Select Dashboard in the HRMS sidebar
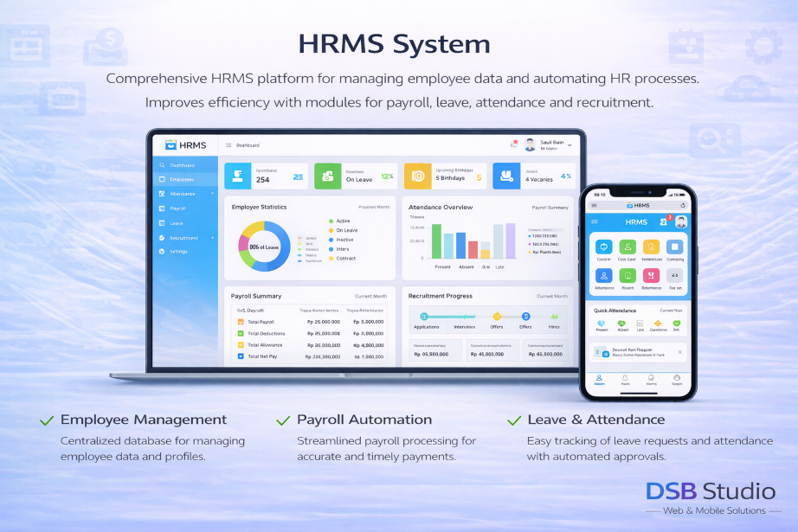The height and width of the screenshot is (532, 798). [183, 166]
